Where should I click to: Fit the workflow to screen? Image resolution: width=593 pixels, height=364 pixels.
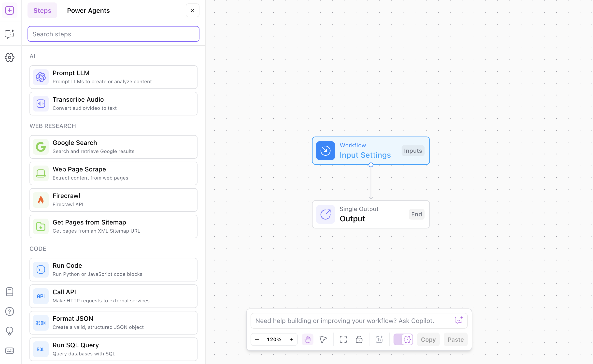pos(343,339)
